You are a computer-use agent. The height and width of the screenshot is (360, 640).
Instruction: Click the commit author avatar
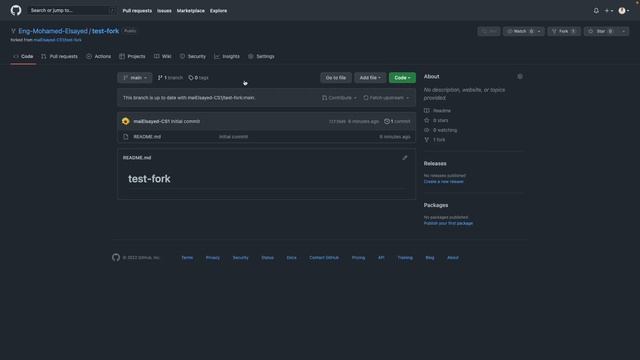pyautogui.click(x=126, y=121)
